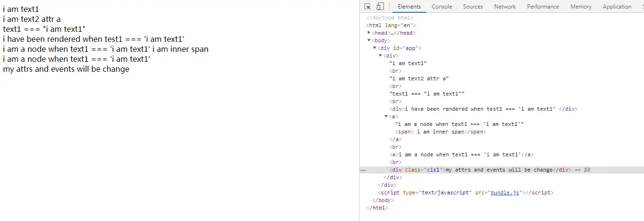644x221 pixels.
Task: Click page line 'i have been rendered'
Action: click(93, 39)
